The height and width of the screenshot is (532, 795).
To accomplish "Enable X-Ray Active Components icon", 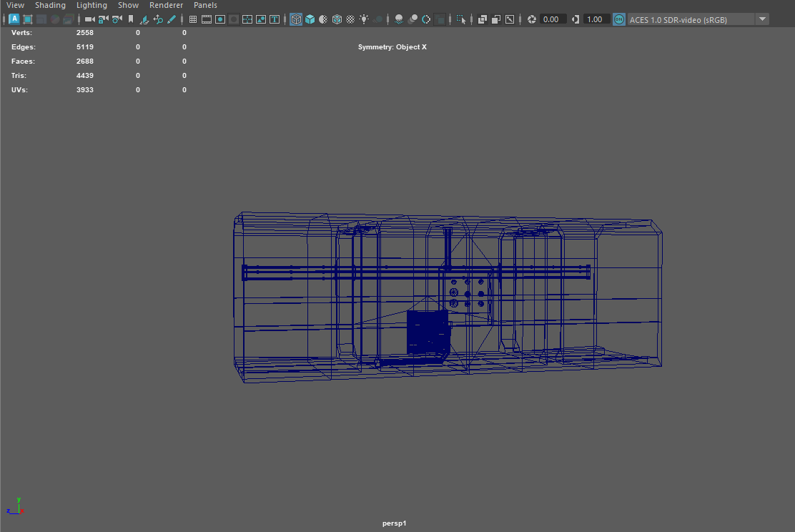I will click(496, 19).
